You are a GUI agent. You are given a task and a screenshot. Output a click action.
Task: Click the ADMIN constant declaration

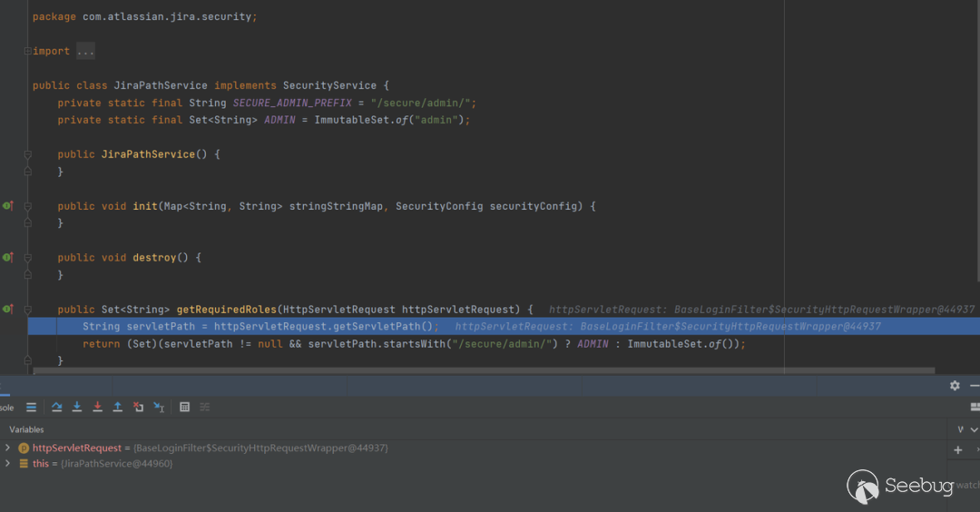pyautogui.click(x=279, y=120)
